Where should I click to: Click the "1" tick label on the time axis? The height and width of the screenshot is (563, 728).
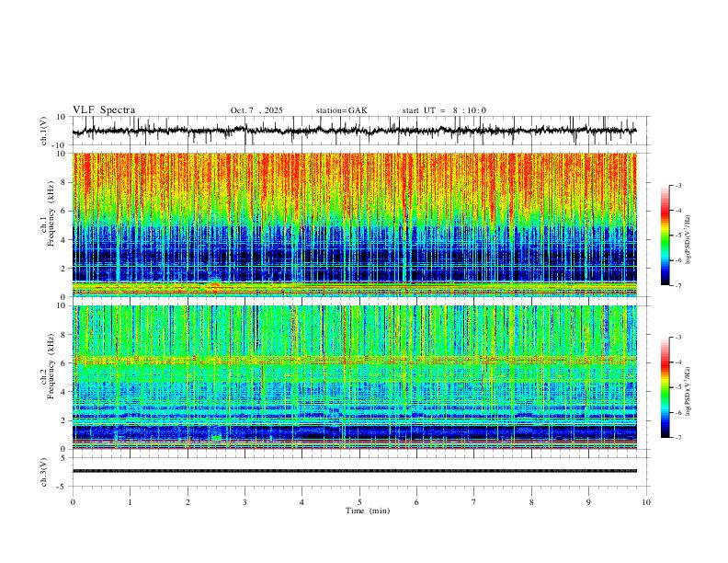[x=130, y=502]
